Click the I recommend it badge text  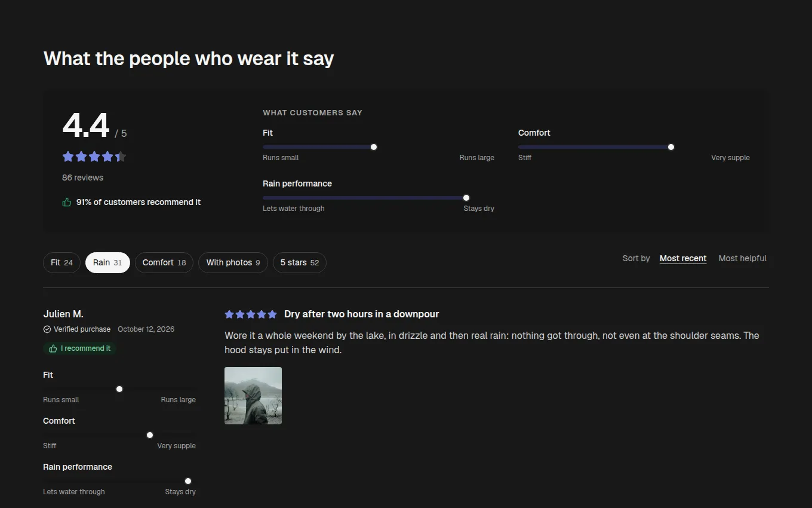tap(85, 348)
